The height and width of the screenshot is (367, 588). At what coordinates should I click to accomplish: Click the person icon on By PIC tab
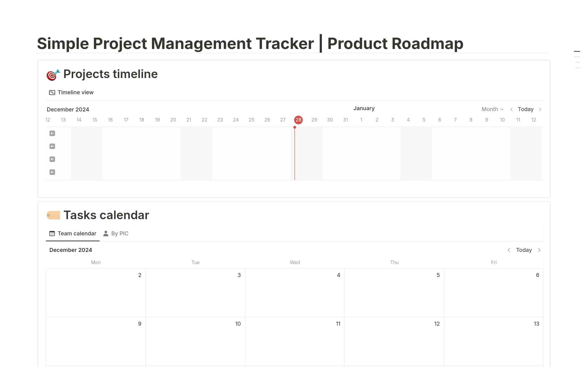(x=106, y=233)
